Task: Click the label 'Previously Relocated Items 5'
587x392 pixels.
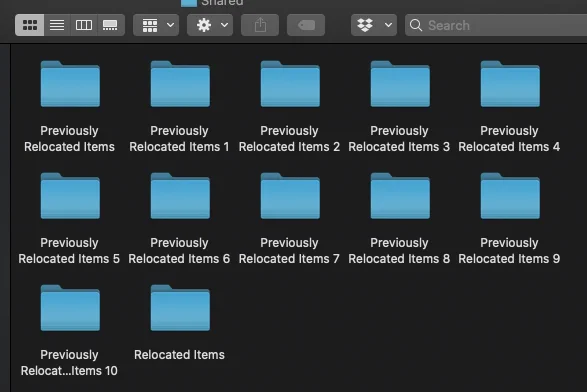Action: coord(69,250)
